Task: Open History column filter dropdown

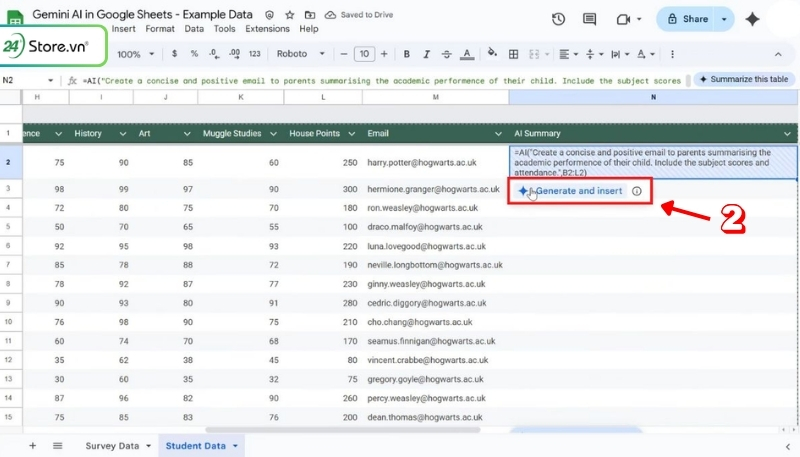Action: click(x=122, y=134)
